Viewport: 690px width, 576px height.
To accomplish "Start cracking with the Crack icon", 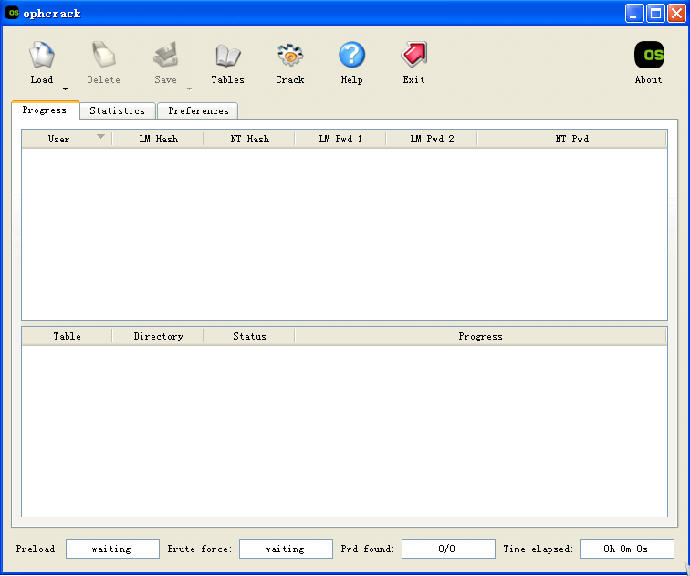I will click(x=290, y=56).
